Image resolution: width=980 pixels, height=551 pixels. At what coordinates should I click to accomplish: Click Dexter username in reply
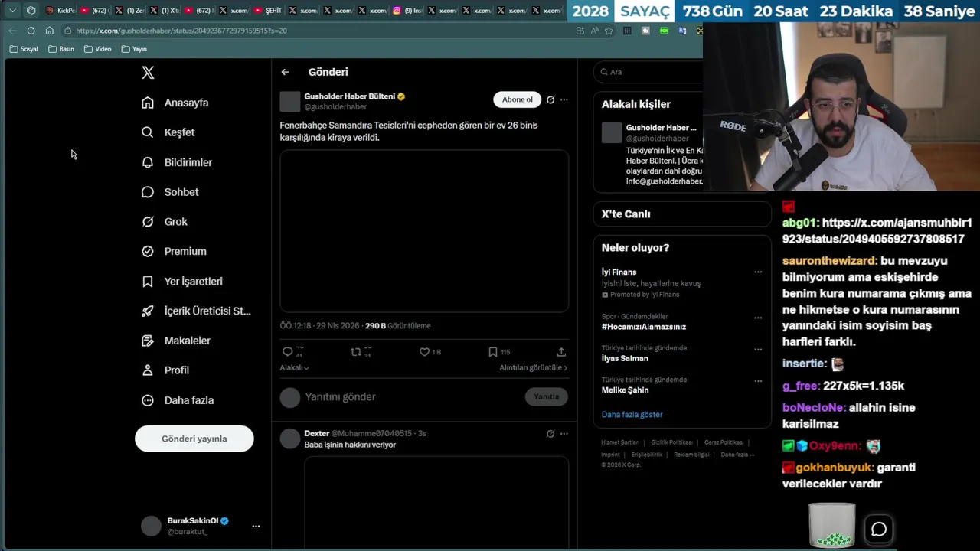[x=317, y=433]
